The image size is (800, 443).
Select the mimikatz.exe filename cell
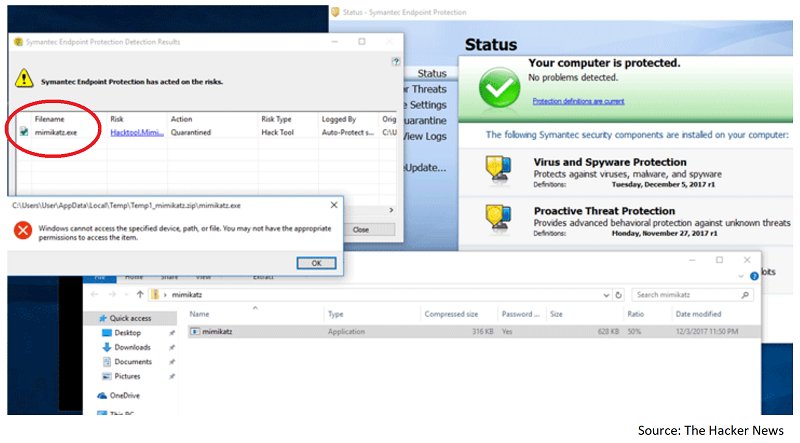pyautogui.click(x=56, y=132)
